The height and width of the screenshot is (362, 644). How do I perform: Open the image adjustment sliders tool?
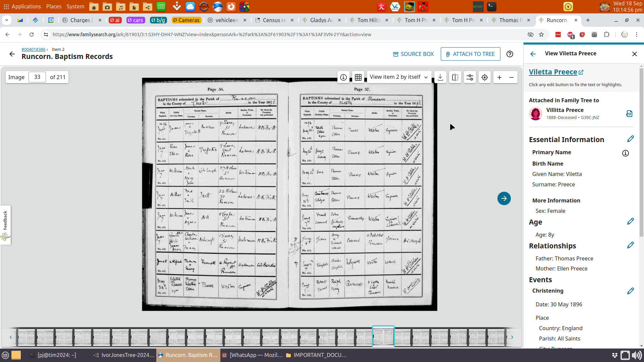[470, 77]
